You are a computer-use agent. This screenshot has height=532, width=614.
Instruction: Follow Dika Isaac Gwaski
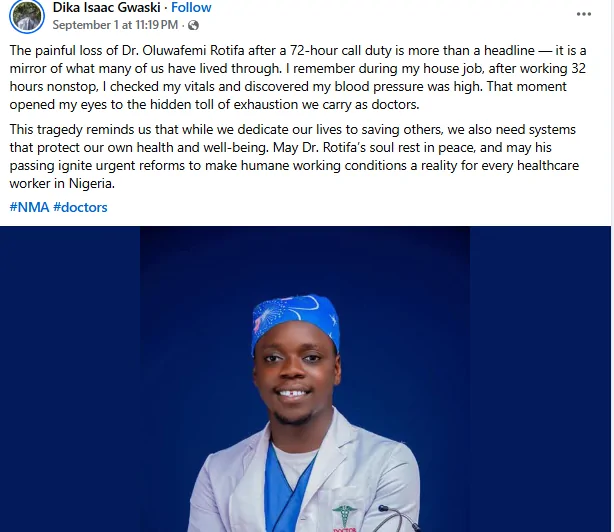click(191, 7)
